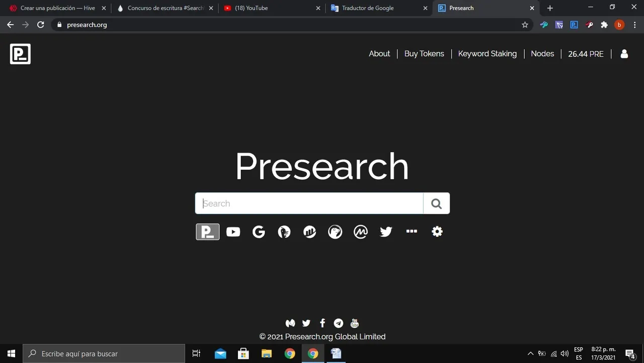The width and height of the screenshot is (644, 363).
Task: Click the teal key extension icon
Action: tap(544, 25)
